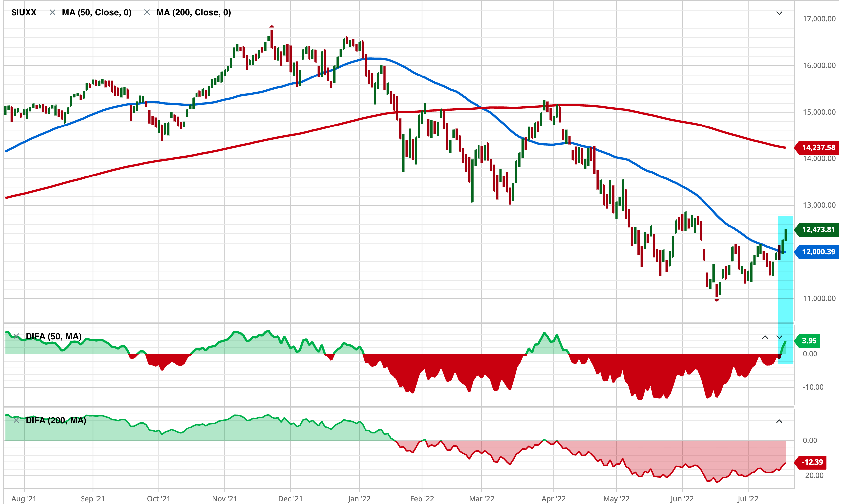Click the Jan '22 date axis label

point(359,499)
